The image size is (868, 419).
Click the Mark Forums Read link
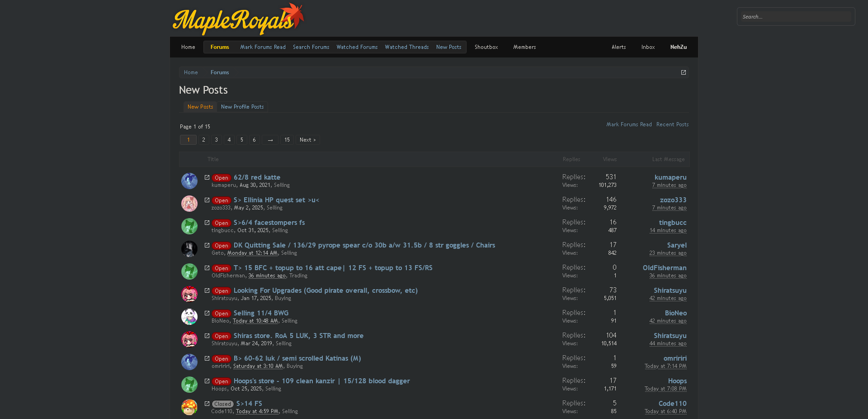pos(629,124)
